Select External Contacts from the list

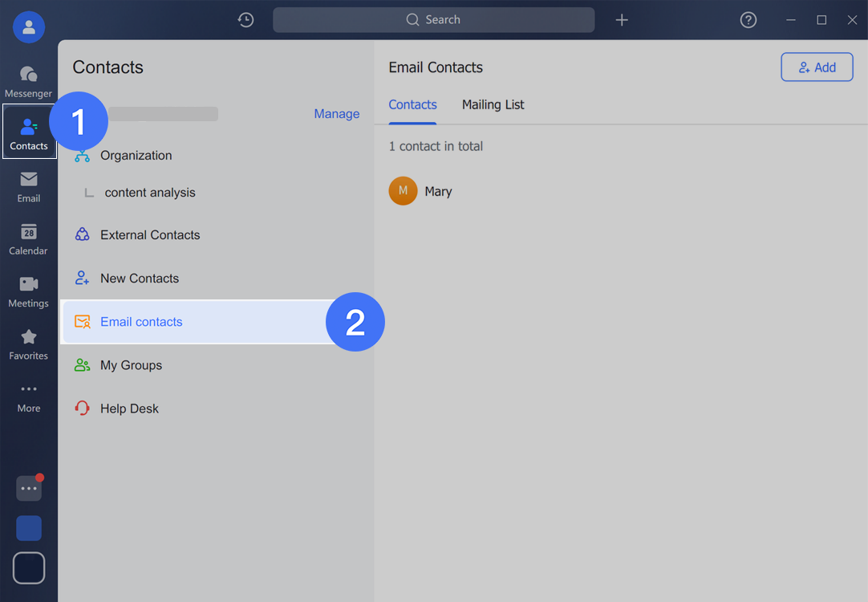pyautogui.click(x=149, y=234)
